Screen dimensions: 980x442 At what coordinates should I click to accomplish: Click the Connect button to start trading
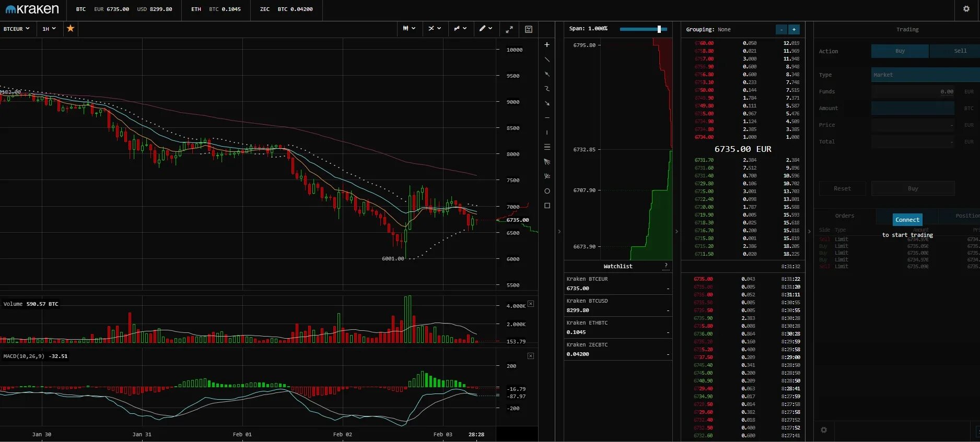(907, 220)
